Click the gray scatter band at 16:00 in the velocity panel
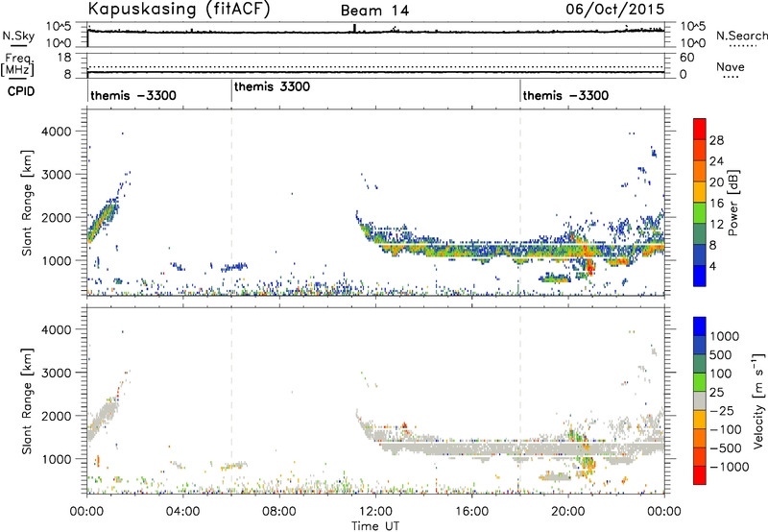This screenshot has height=532, width=768. click(x=471, y=448)
